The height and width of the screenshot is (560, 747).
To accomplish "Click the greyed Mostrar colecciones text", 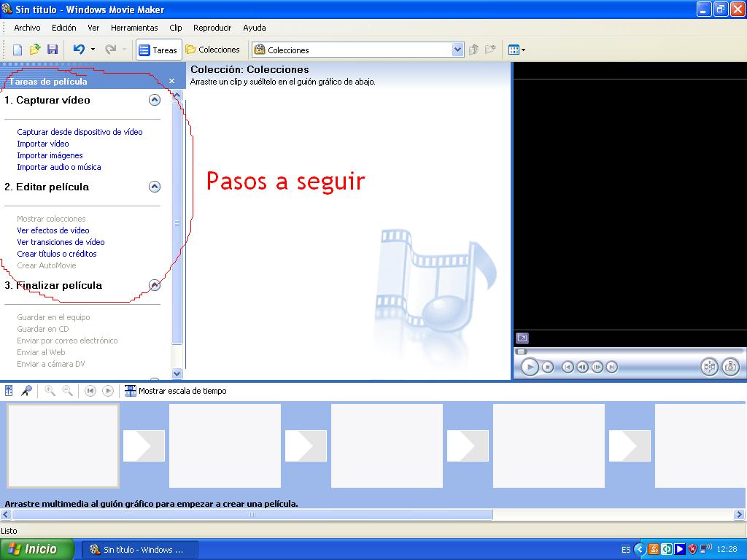I will tap(51, 219).
